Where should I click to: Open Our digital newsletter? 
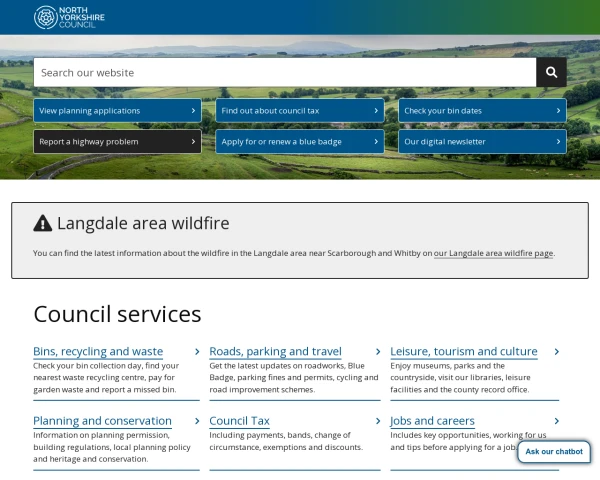click(x=483, y=142)
